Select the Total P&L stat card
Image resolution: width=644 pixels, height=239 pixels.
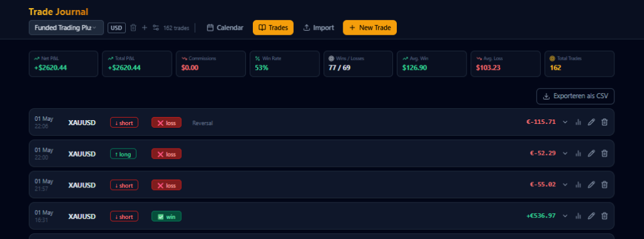(x=137, y=64)
